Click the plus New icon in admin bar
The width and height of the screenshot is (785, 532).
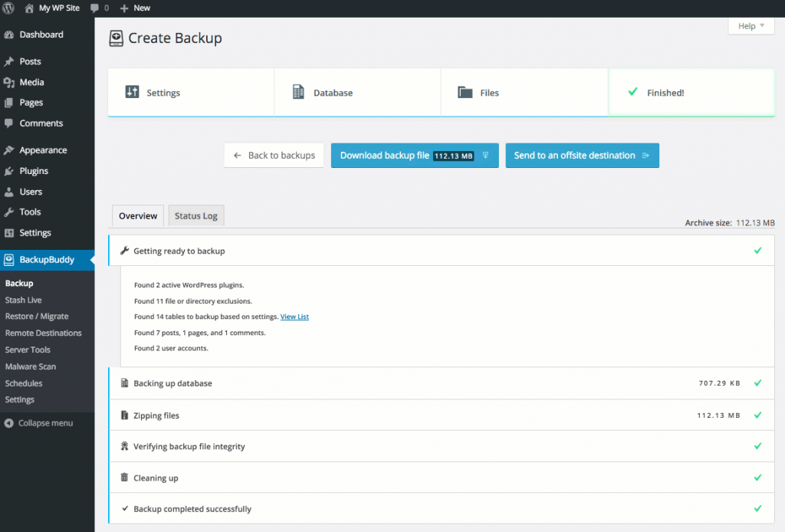pos(124,8)
